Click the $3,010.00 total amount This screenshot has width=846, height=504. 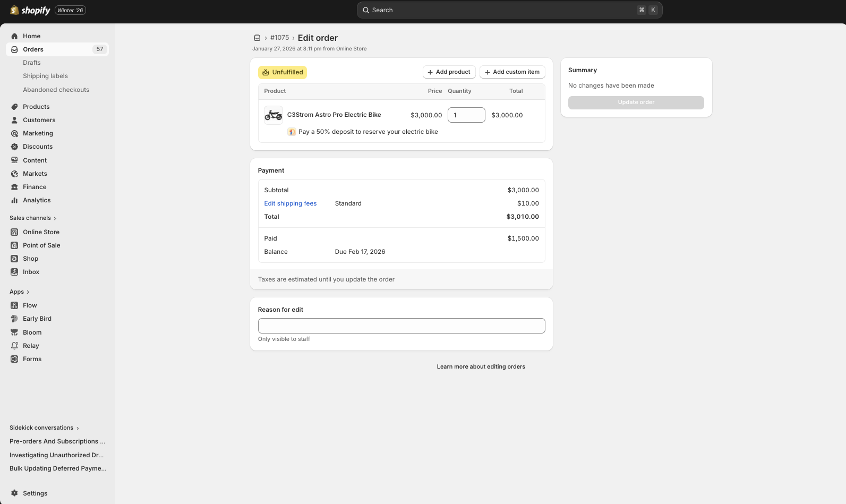523,217
